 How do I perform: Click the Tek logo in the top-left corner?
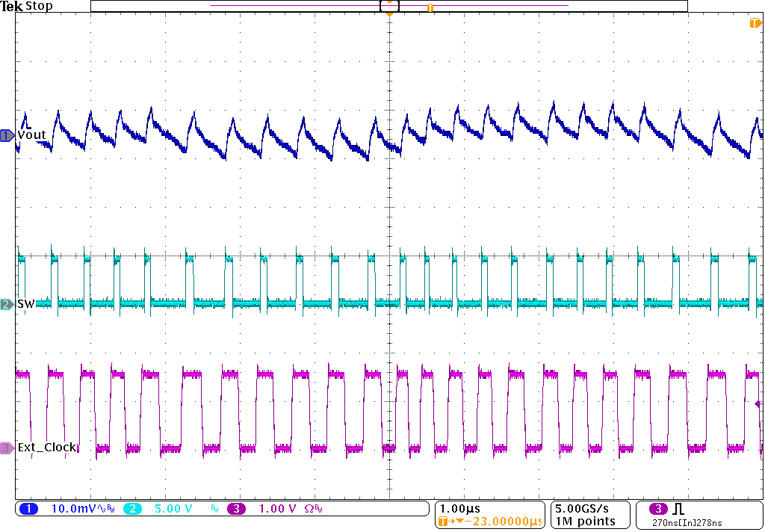(x=10, y=6)
